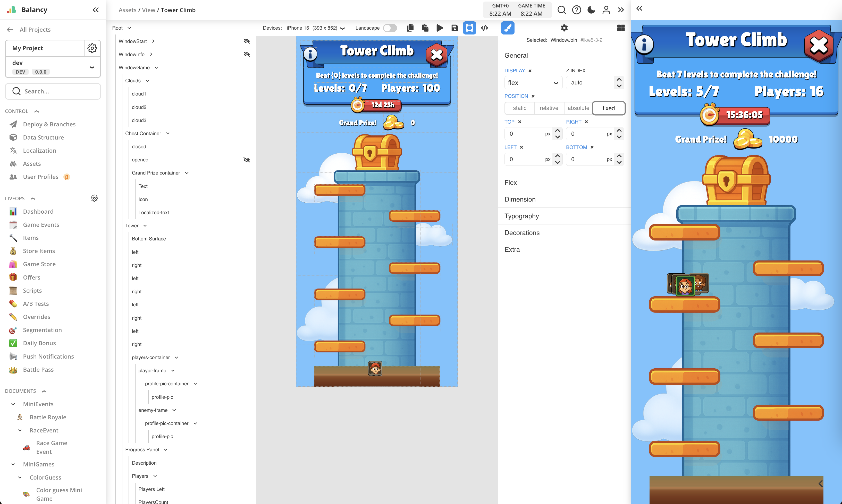The height and width of the screenshot is (504, 842).
Task: Toggle the Landscape orientation switch
Action: click(390, 28)
